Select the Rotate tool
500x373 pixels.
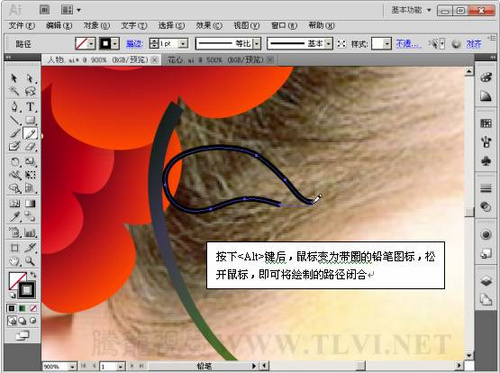(x=14, y=162)
